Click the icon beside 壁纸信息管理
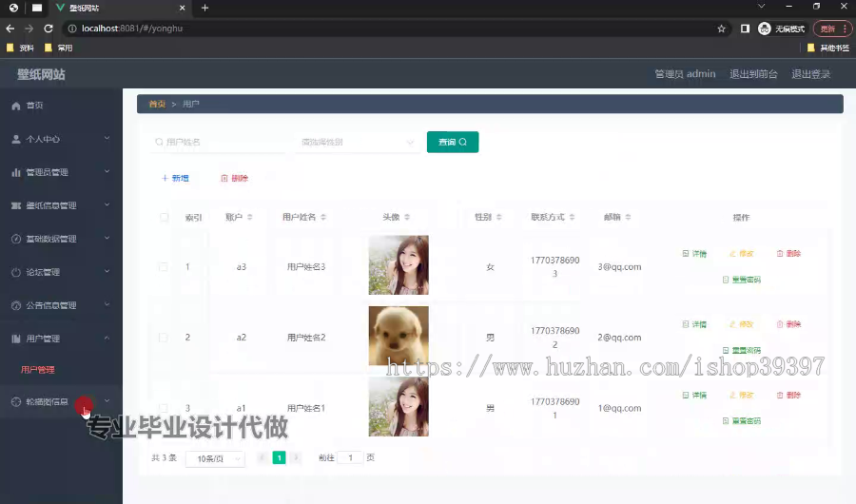The width and height of the screenshot is (856, 504). [16, 205]
